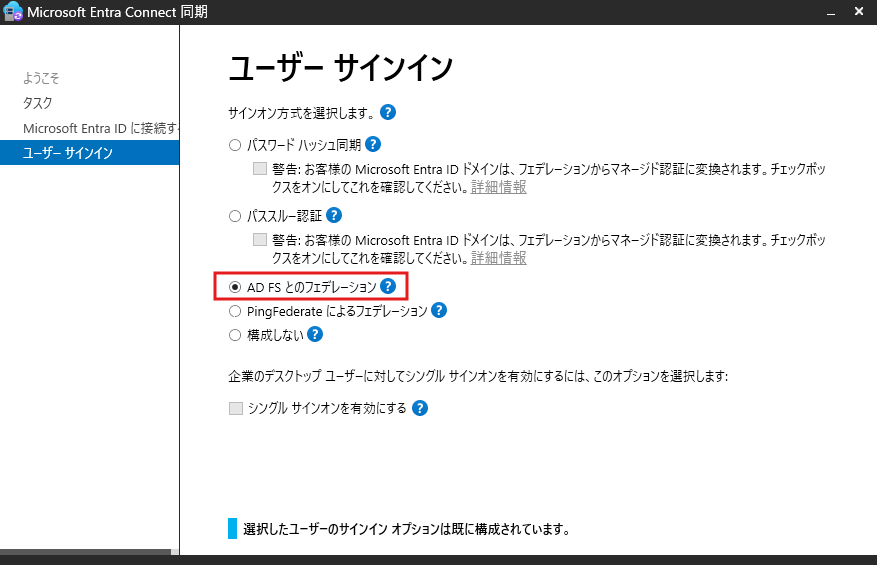Click help icon next to 構成しない
This screenshot has height=565, width=877.
click(x=315, y=335)
